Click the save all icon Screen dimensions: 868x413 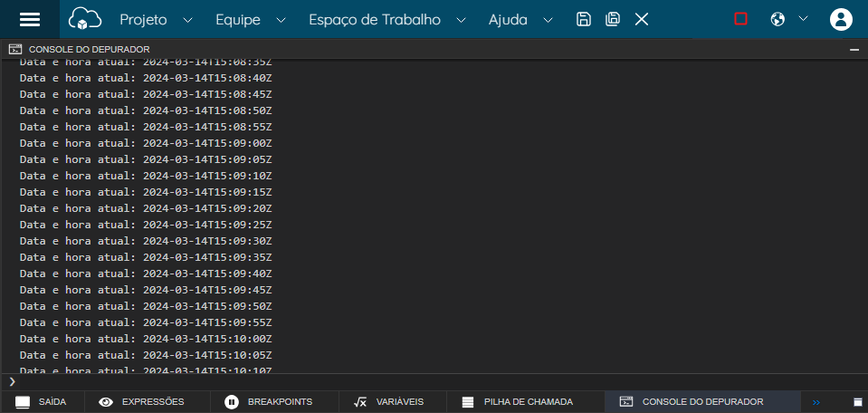pyautogui.click(x=613, y=19)
